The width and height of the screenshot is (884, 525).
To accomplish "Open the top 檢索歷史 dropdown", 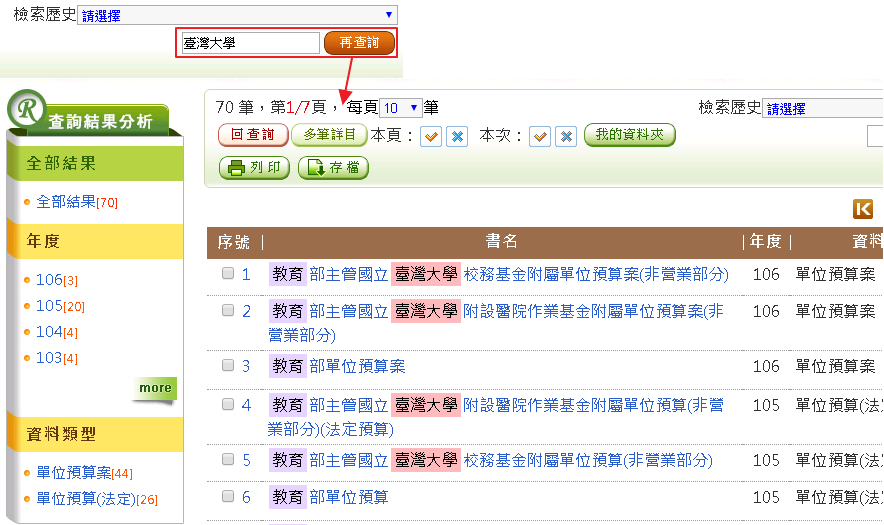I will [x=237, y=15].
